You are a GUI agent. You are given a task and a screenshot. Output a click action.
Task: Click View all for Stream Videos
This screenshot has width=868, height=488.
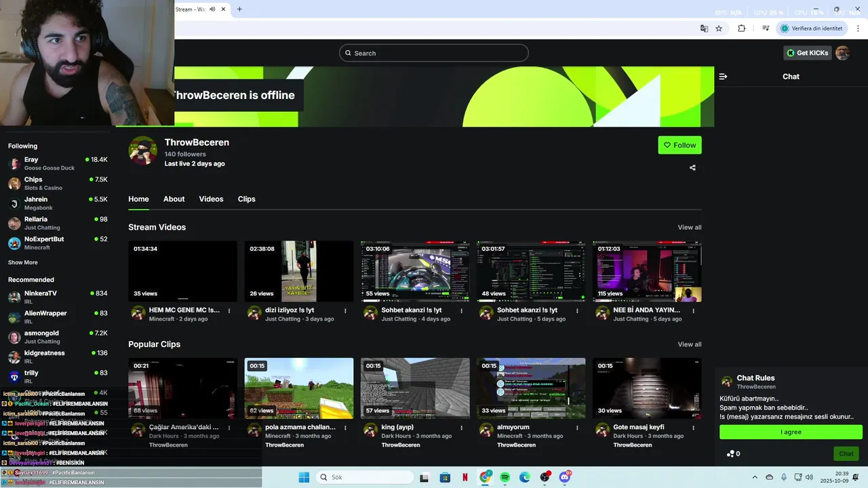click(690, 227)
